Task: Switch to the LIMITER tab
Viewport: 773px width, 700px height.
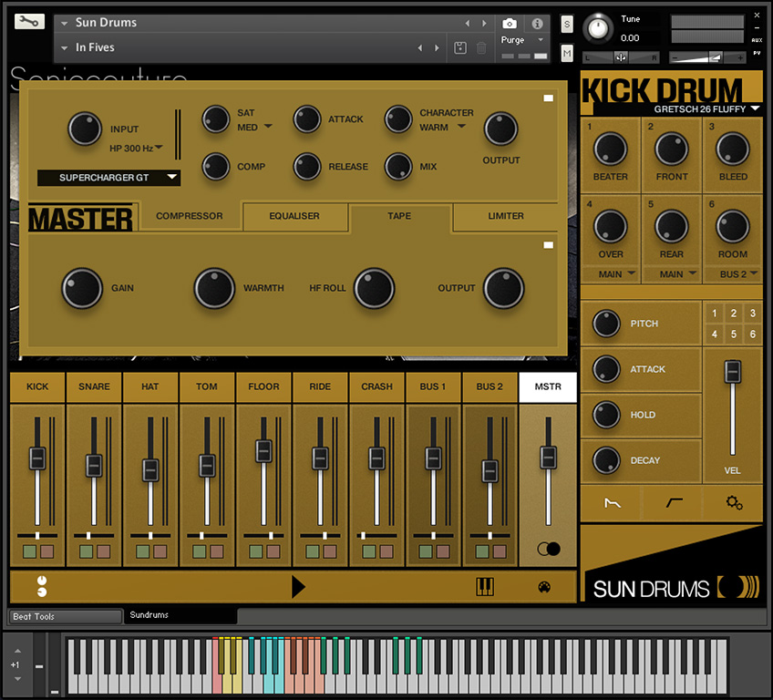Action: [506, 216]
